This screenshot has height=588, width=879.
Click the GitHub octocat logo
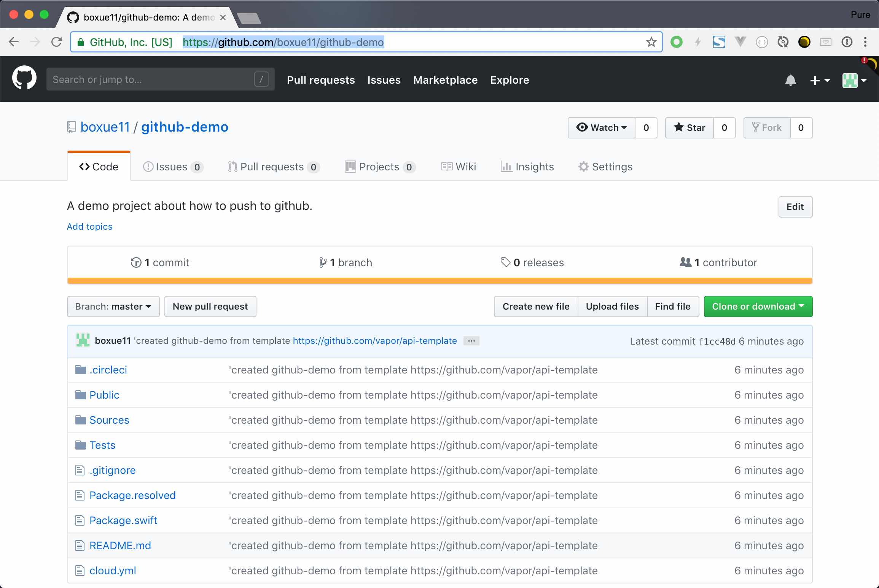point(24,78)
